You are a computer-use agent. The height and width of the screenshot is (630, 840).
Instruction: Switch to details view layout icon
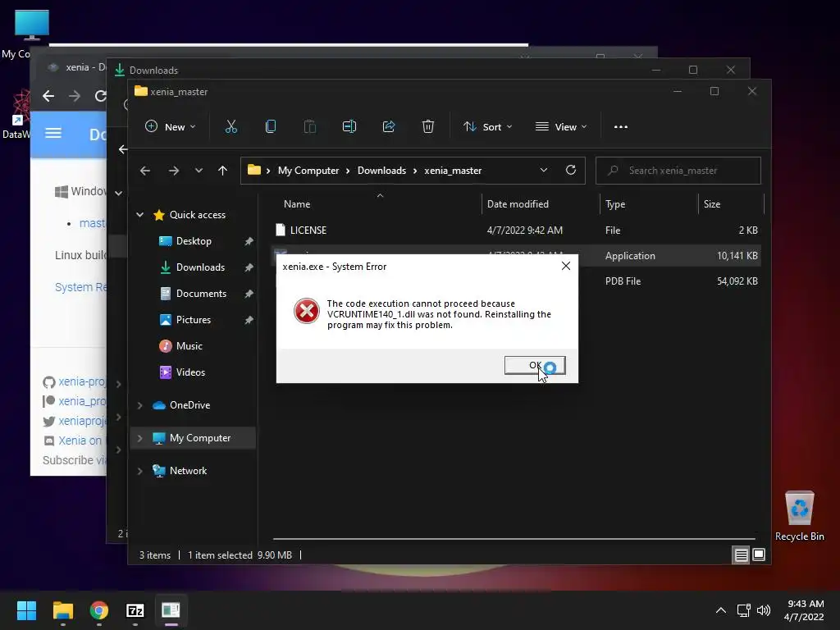741,555
